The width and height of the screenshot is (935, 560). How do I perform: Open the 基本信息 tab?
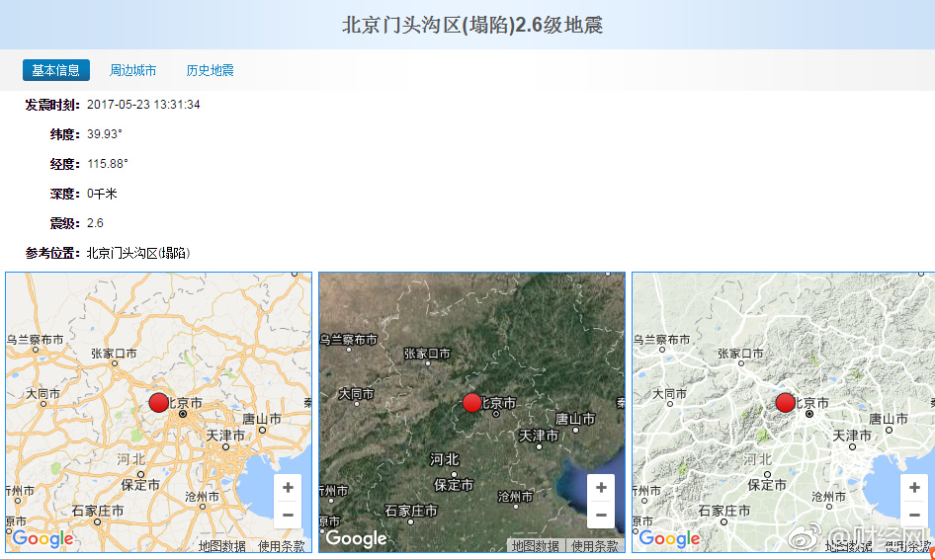pos(56,70)
